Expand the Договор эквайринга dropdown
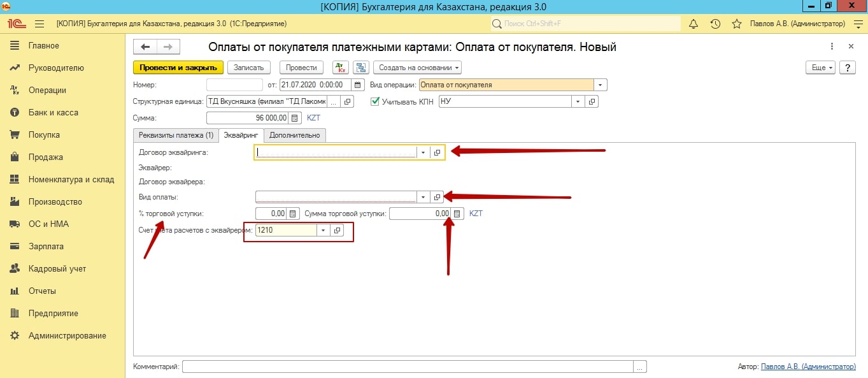 pos(423,152)
